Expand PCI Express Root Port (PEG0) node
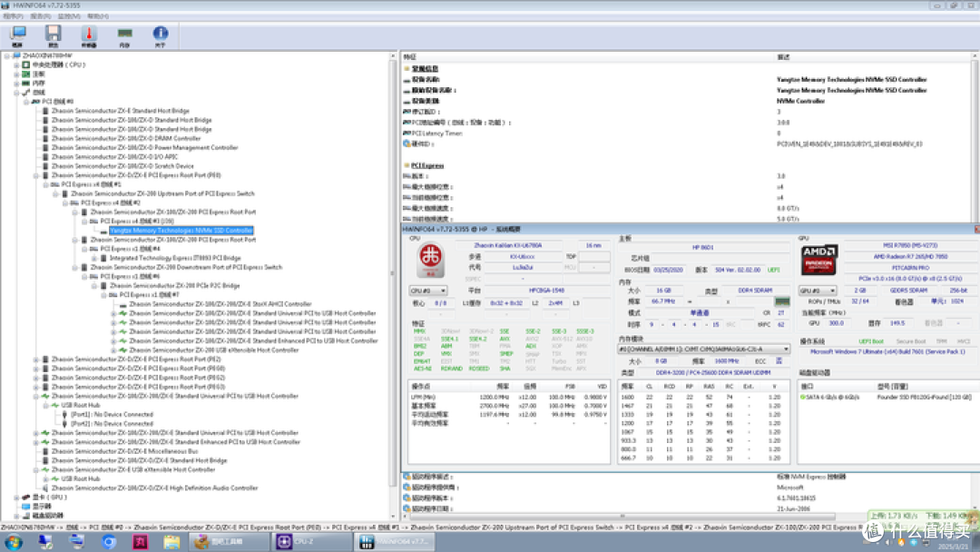The width and height of the screenshot is (980, 552). [x=36, y=369]
